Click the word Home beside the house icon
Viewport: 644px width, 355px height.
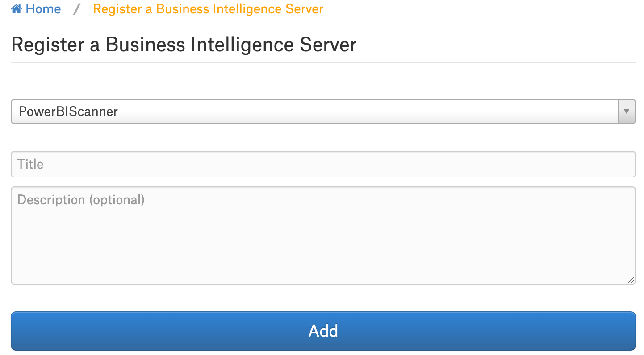click(43, 9)
